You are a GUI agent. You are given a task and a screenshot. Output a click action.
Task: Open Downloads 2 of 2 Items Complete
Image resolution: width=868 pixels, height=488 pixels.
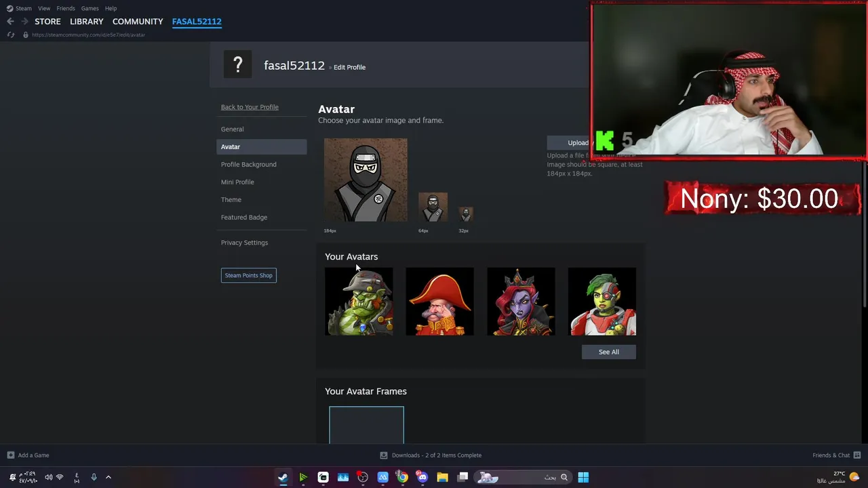click(x=437, y=455)
